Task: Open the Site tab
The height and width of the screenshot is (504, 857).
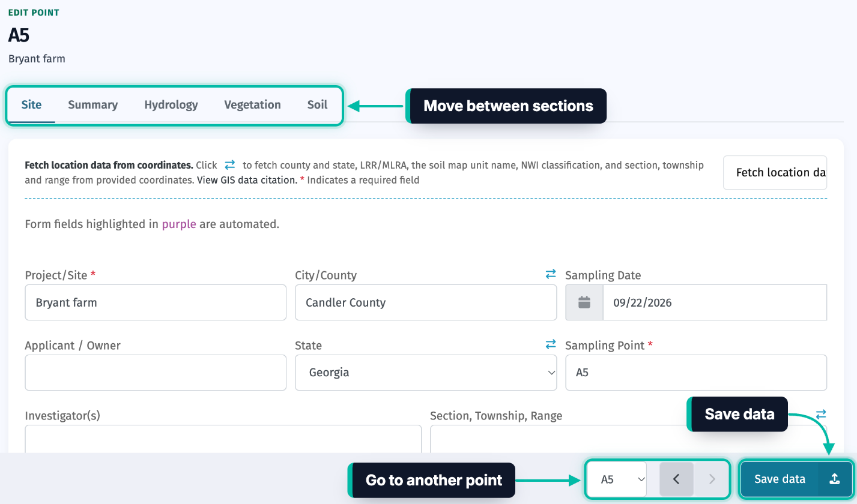Action: pyautogui.click(x=32, y=105)
